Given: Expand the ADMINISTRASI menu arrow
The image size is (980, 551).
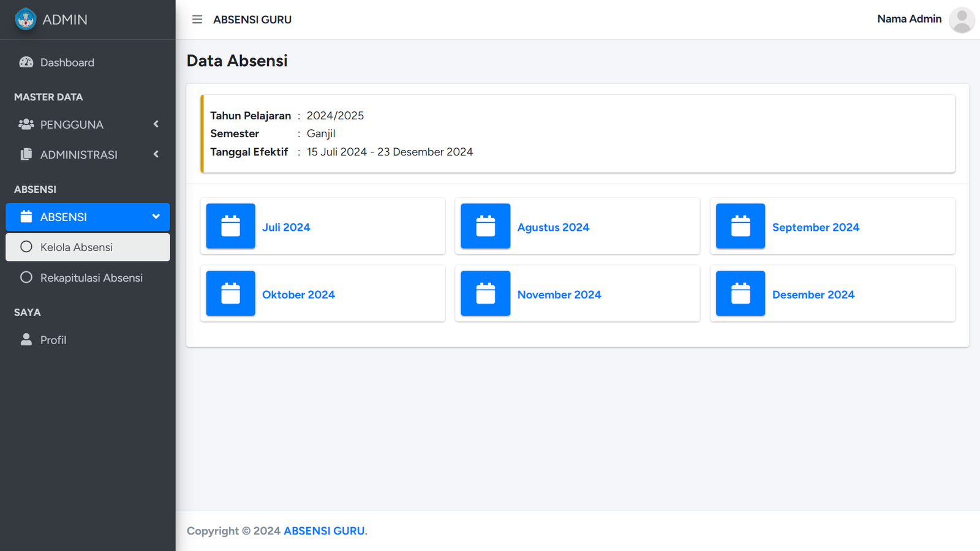Looking at the screenshot, I should click(156, 154).
